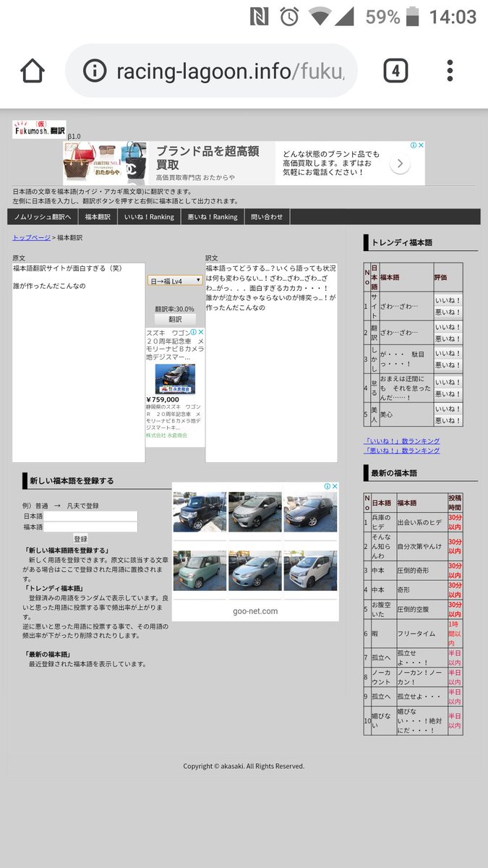The width and height of the screenshot is (488, 868).
Task: Click the 翻訳 translate button
Action: tap(175, 319)
